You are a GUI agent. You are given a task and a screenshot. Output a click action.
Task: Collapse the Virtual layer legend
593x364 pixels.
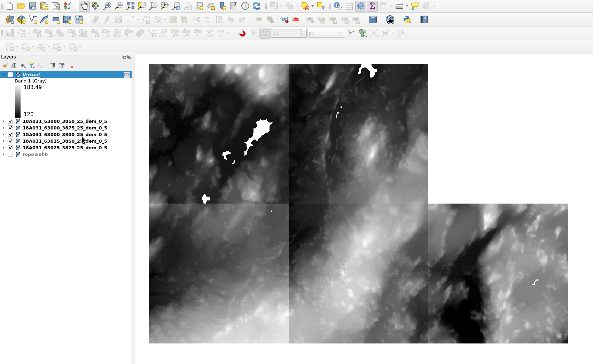point(3,74)
